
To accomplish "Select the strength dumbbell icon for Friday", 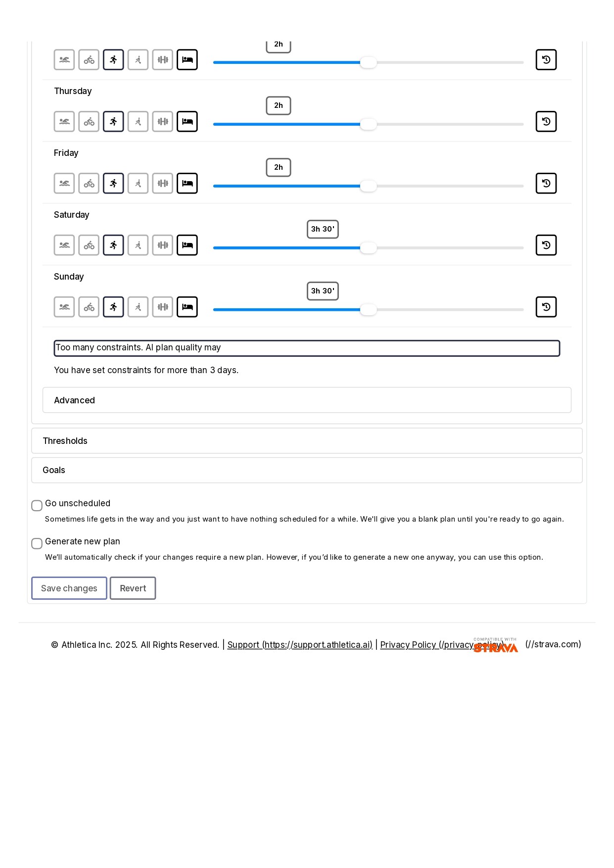I will click(163, 184).
